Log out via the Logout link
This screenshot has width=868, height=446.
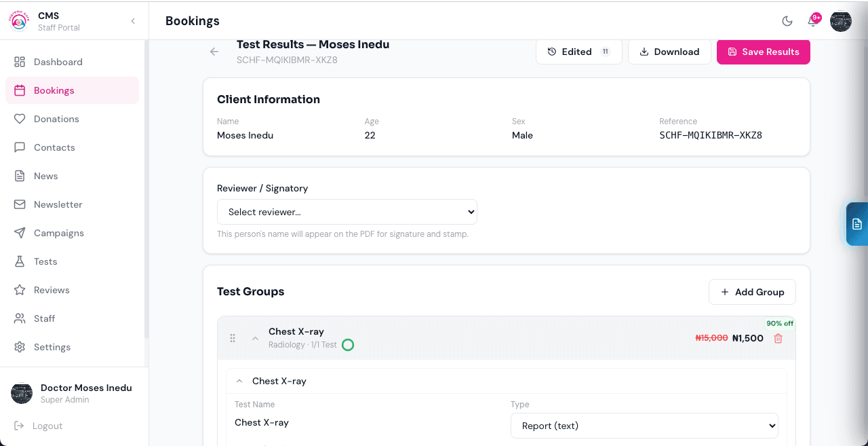click(x=39, y=426)
